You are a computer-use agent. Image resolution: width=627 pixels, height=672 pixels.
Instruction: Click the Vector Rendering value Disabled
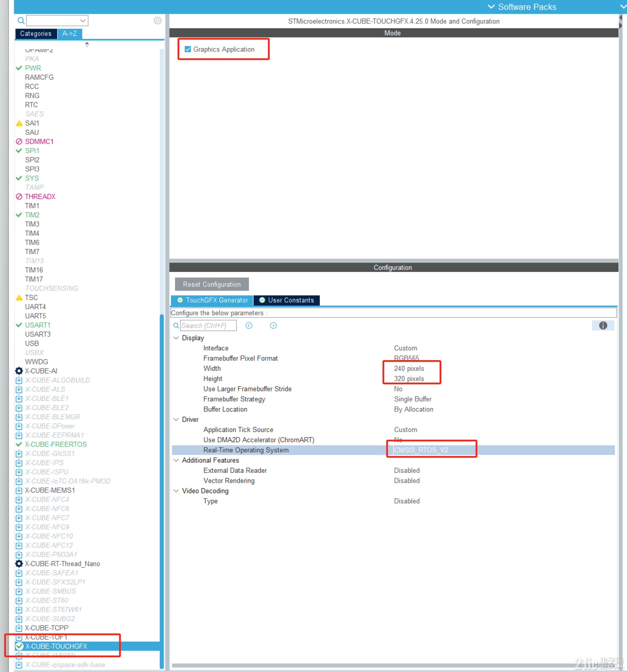407,480
